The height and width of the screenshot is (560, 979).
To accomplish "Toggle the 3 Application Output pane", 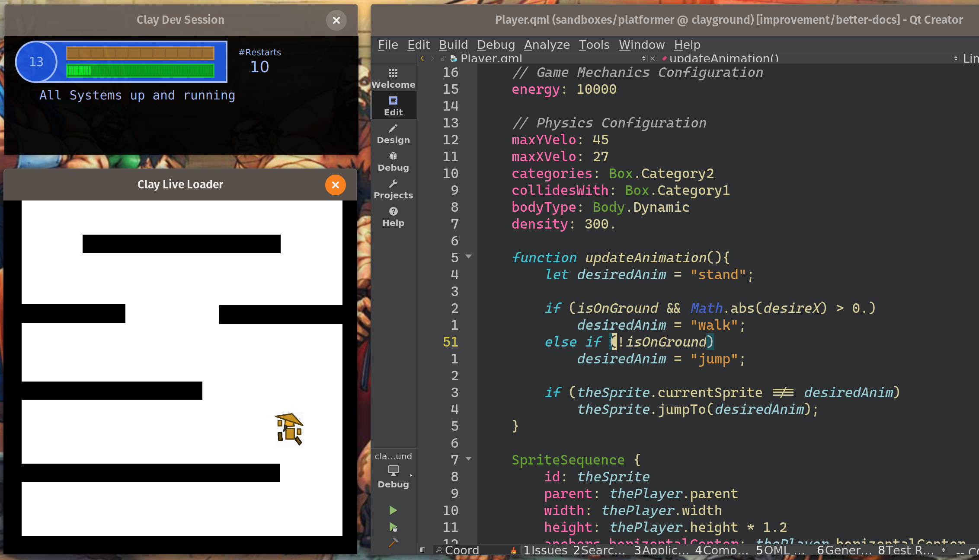I will pyautogui.click(x=661, y=550).
